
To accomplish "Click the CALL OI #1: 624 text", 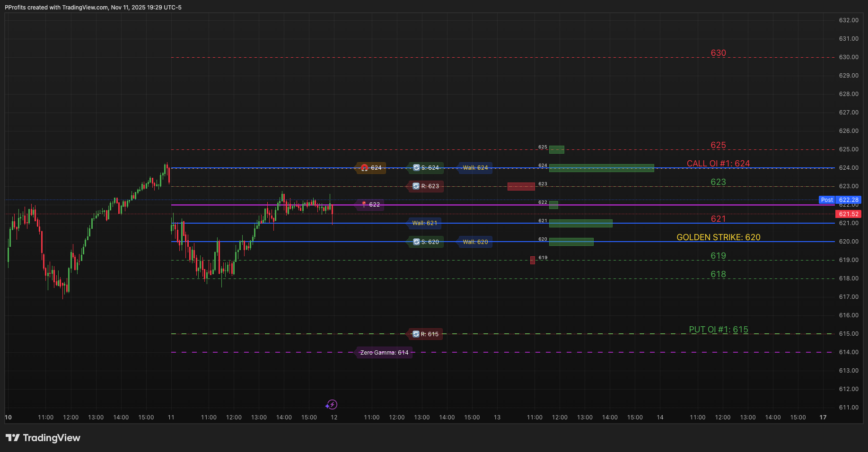I will 718,163.
